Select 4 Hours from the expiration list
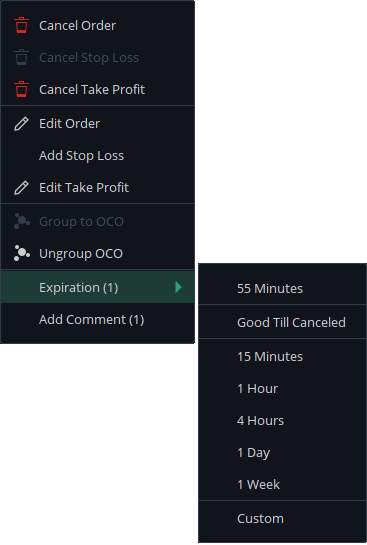Image resolution: width=367 pixels, height=545 pixels. pos(282,421)
